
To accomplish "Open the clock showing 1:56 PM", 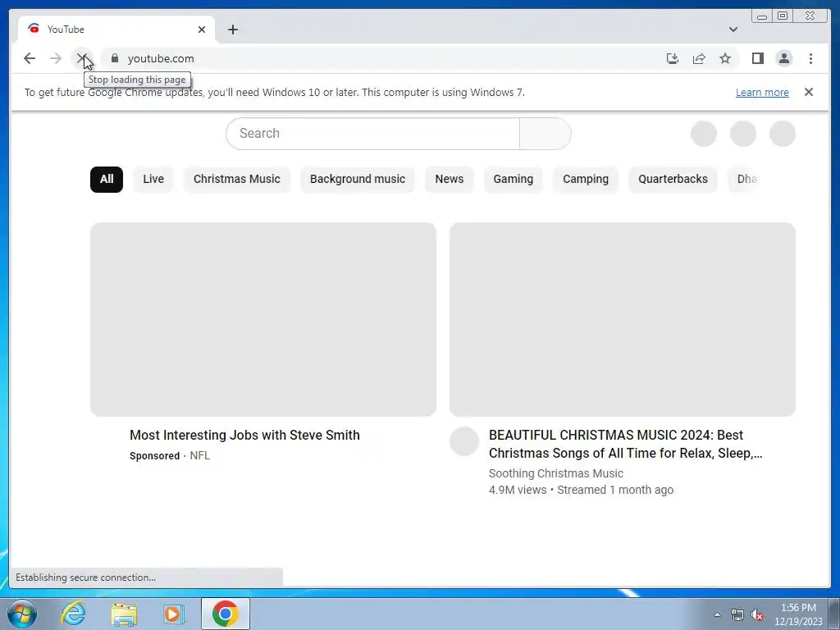I will pyautogui.click(x=798, y=614).
